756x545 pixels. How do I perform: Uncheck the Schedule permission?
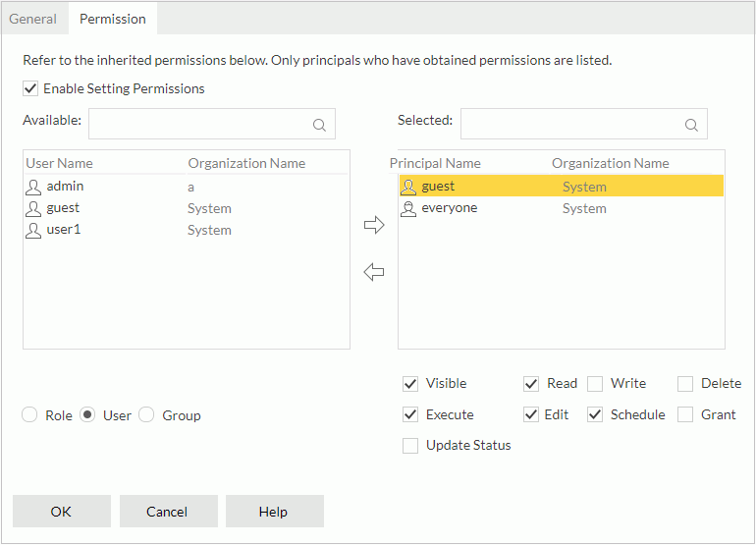pyautogui.click(x=595, y=414)
